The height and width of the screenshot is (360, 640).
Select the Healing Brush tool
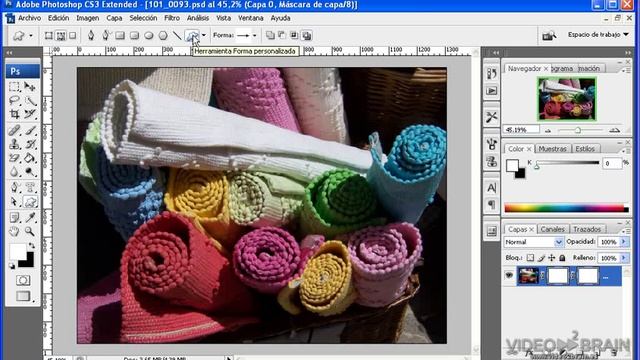(x=14, y=130)
